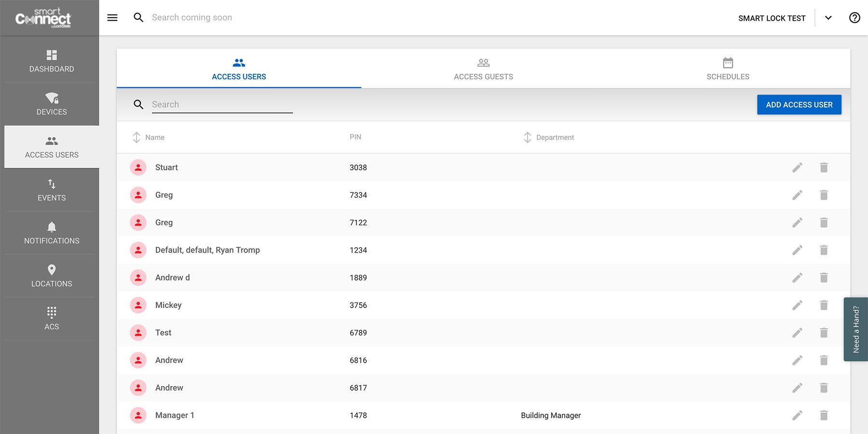
Task: Delete the user Andrew d
Action: pyautogui.click(x=824, y=277)
